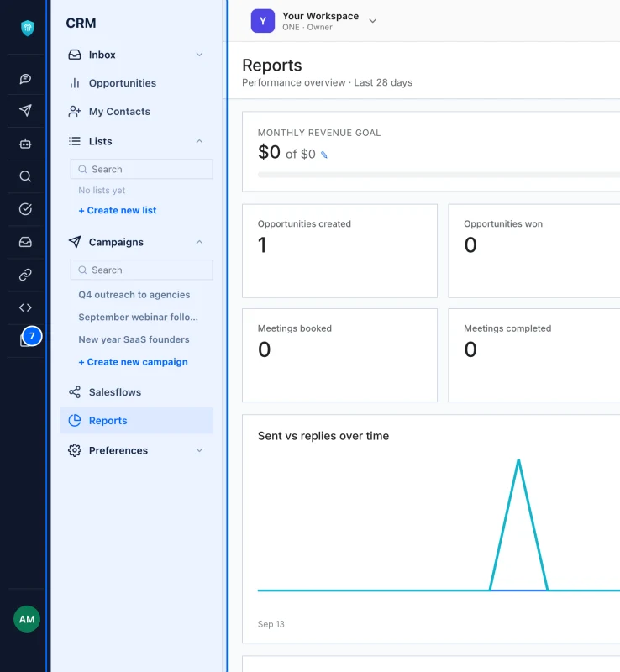Open the Your Workspace dropdown arrow
The width and height of the screenshot is (620, 672).
(373, 20)
